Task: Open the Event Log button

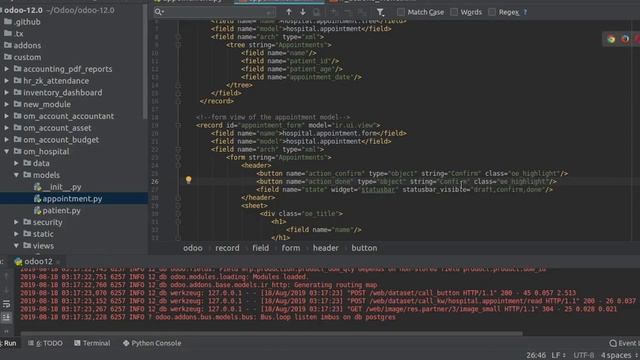Action: tap(624, 343)
